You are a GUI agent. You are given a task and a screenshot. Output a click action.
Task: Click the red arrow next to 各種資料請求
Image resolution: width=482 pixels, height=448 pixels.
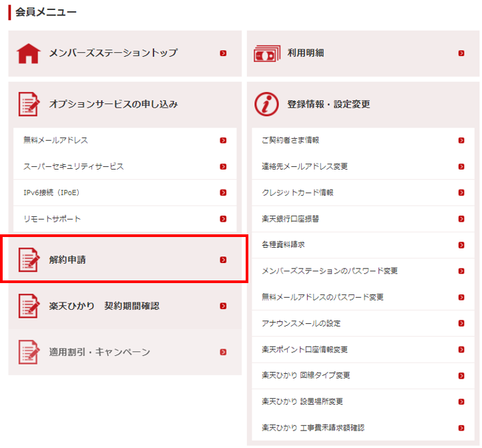(x=461, y=245)
